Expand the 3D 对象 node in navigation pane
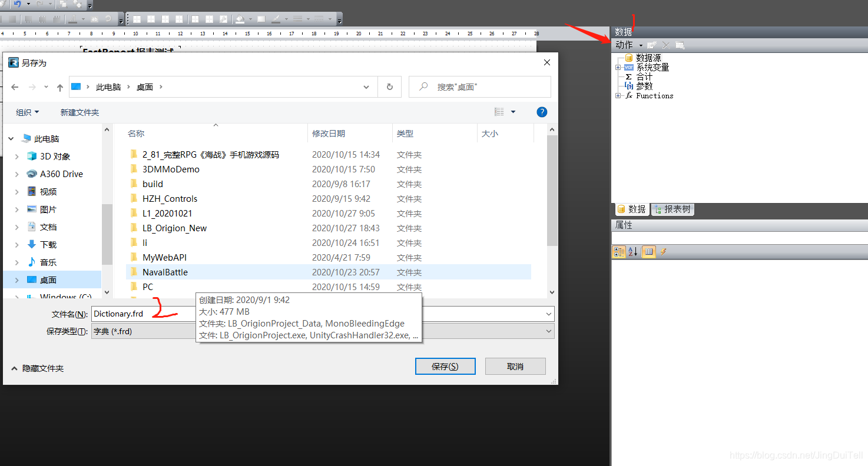This screenshot has width=868, height=466. (x=16, y=157)
